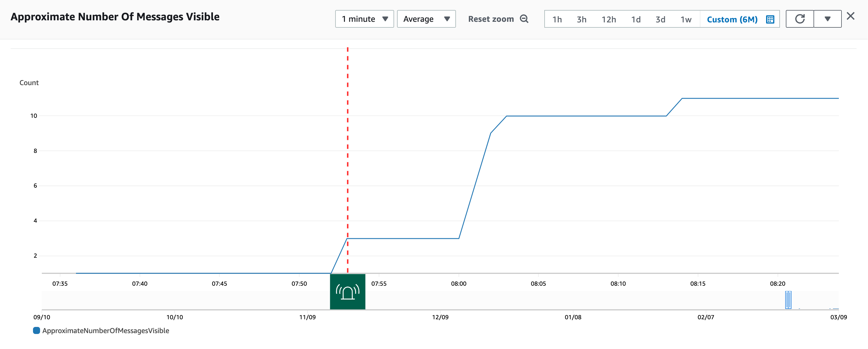Open the 1 minute period dropdown
The height and width of the screenshot is (349, 868).
[x=364, y=19]
